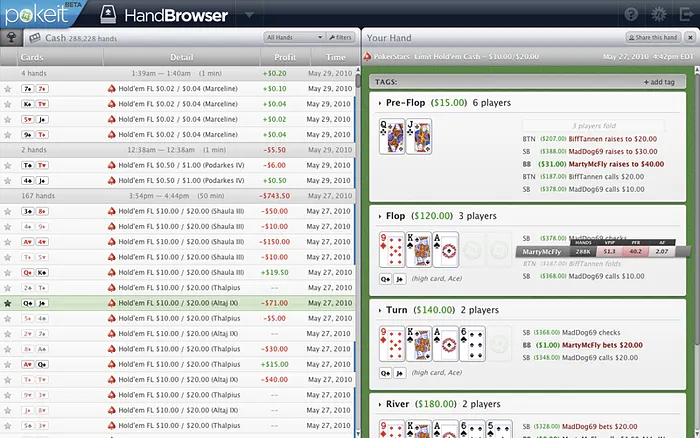Star the Shaula III hand winning $19.50

coord(8,272)
